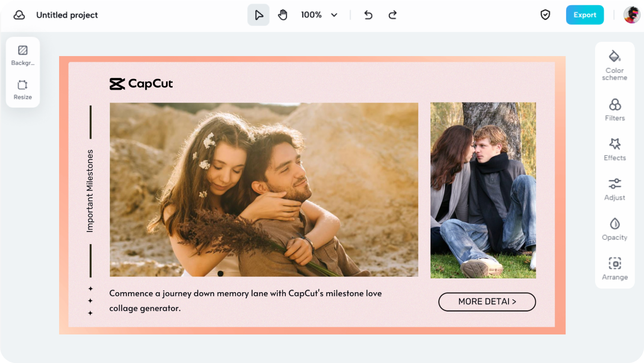This screenshot has width=644, height=363.
Task: Open the Adjust settings panel
Action: point(614,189)
